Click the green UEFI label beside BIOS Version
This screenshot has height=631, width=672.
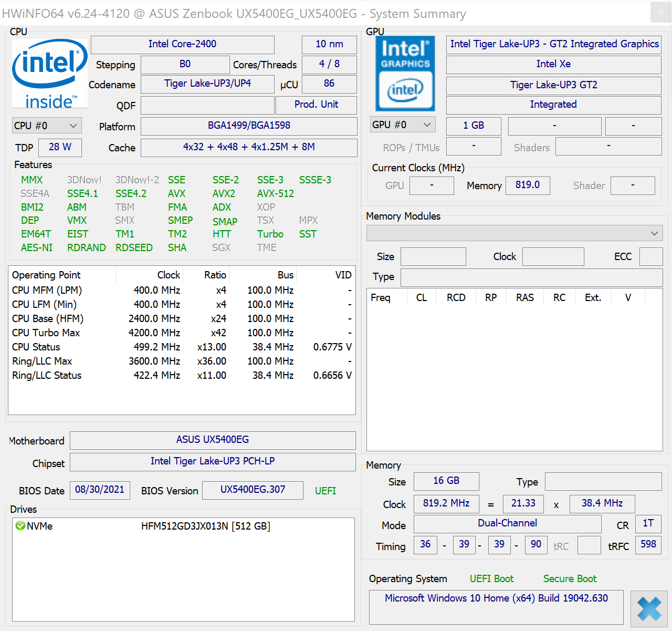tap(325, 491)
